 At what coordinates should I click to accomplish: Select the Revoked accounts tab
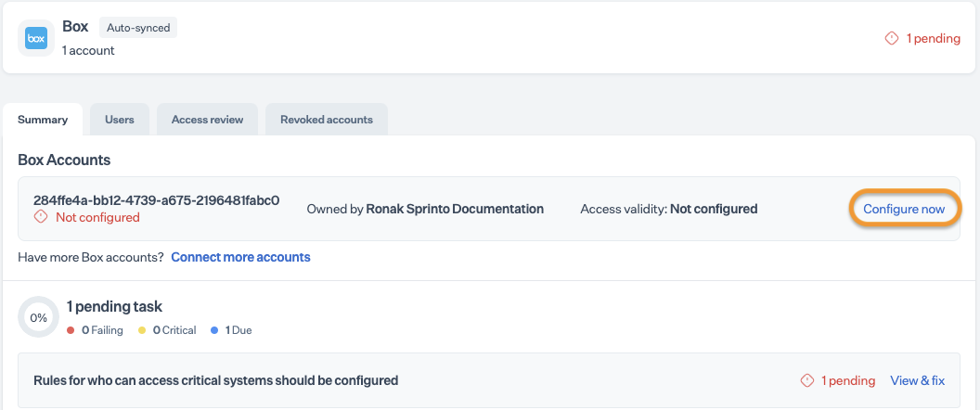click(327, 120)
